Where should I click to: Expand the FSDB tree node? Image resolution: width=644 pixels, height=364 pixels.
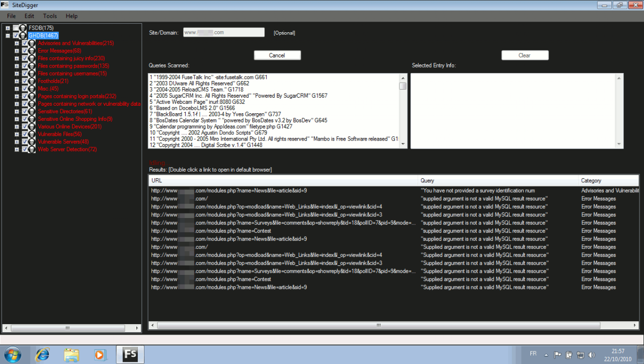click(8, 28)
